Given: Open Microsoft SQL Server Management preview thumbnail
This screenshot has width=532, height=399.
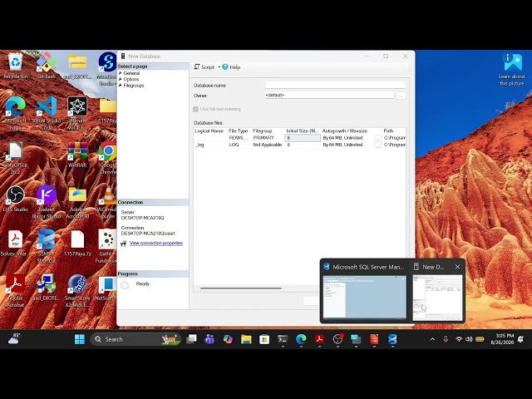Looking at the screenshot, I should [x=364, y=298].
